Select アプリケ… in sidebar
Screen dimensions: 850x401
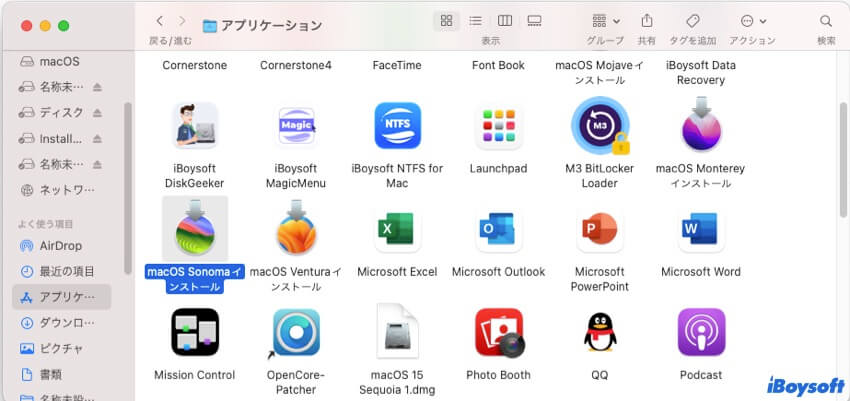coord(61,297)
